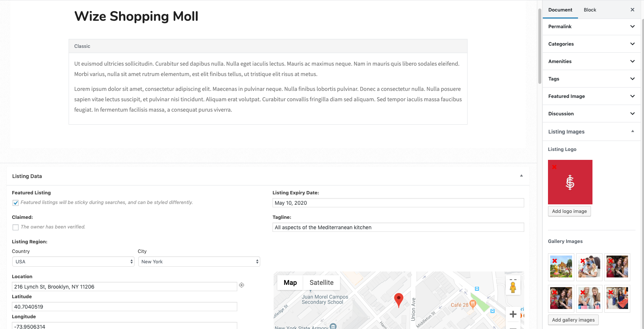Open the Country dropdown showing USA
This screenshot has height=329, width=644.
[73, 261]
